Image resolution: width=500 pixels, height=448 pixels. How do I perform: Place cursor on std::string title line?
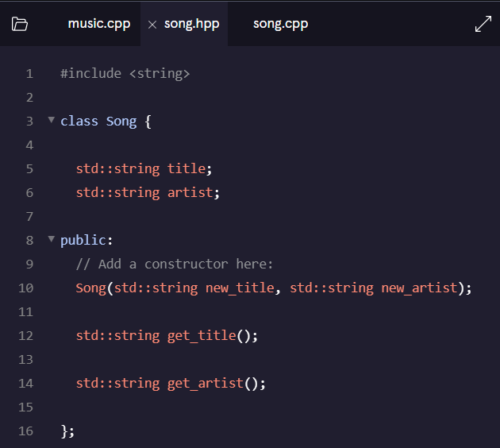(144, 168)
